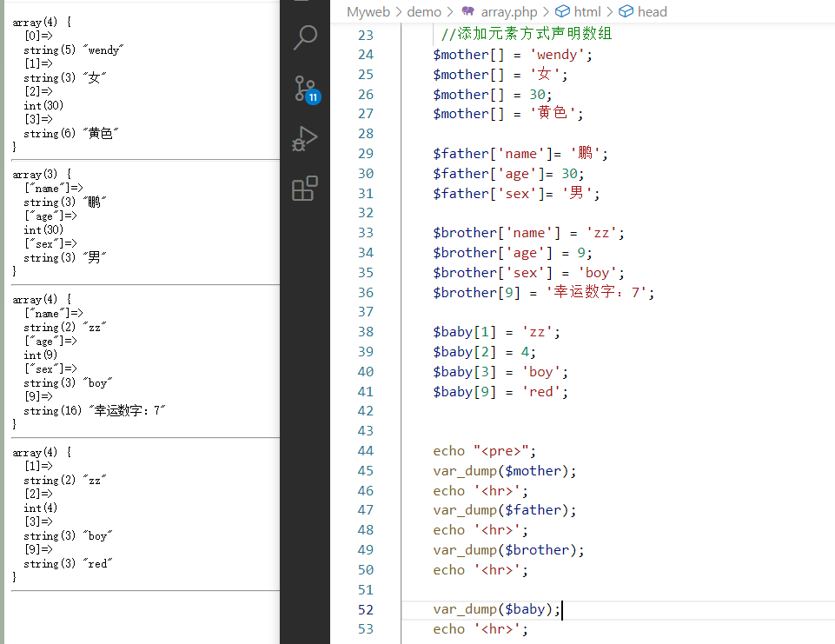
Task: Click $brother['name'] assignment line
Action: point(528,233)
